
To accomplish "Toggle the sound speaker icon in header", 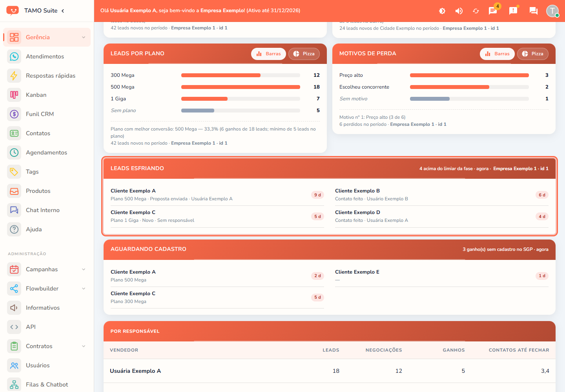I will [459, 11].
